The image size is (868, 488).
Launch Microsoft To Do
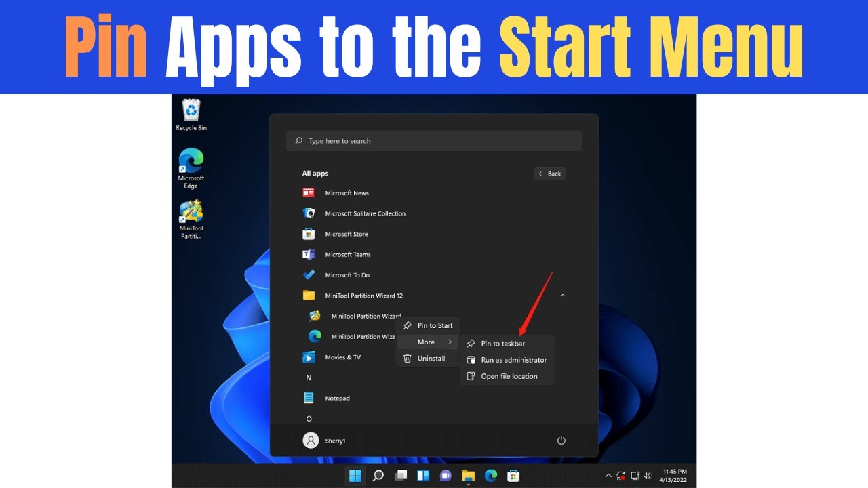336,275
